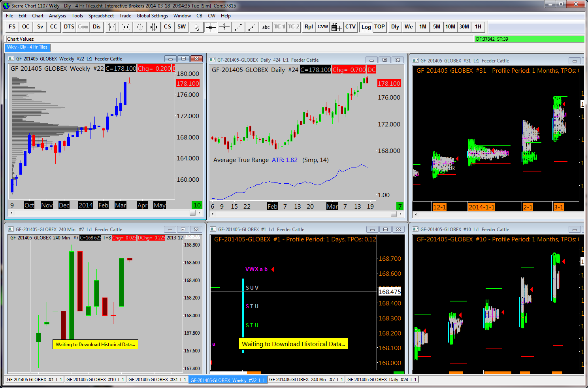Select the abc text drawing tool
Screen dimensions: 588x388
click(266, 27)
